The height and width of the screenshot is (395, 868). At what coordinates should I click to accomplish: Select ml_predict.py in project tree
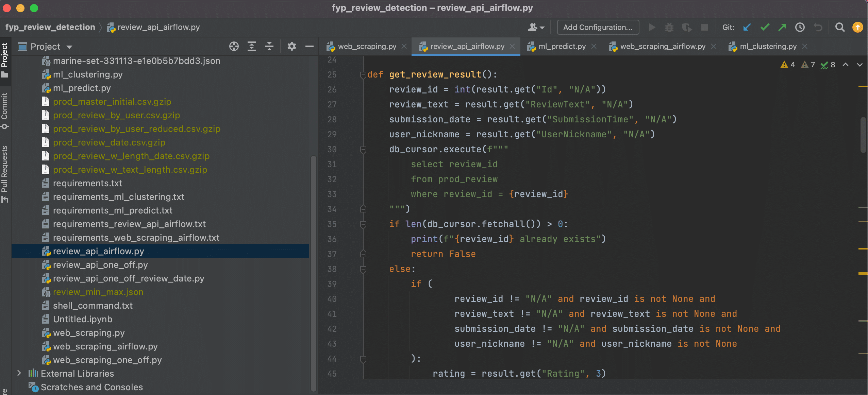pyautogui.click(x=82, y=88)
